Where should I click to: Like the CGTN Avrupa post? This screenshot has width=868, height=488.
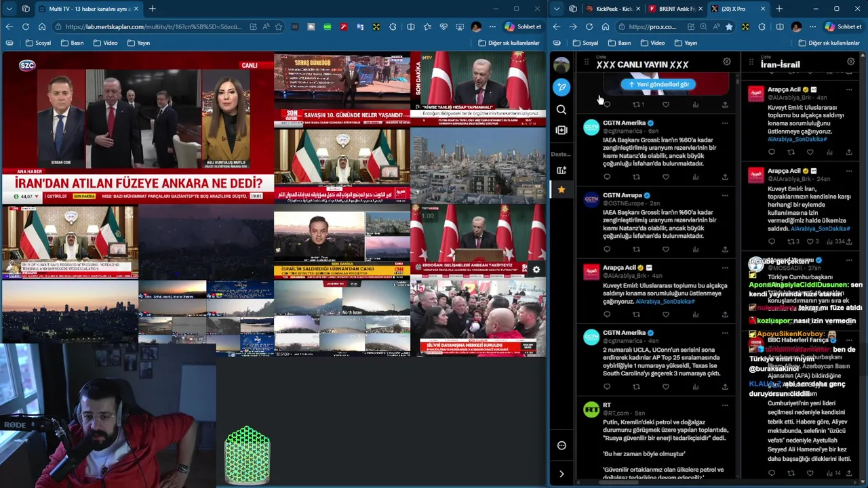666,249
